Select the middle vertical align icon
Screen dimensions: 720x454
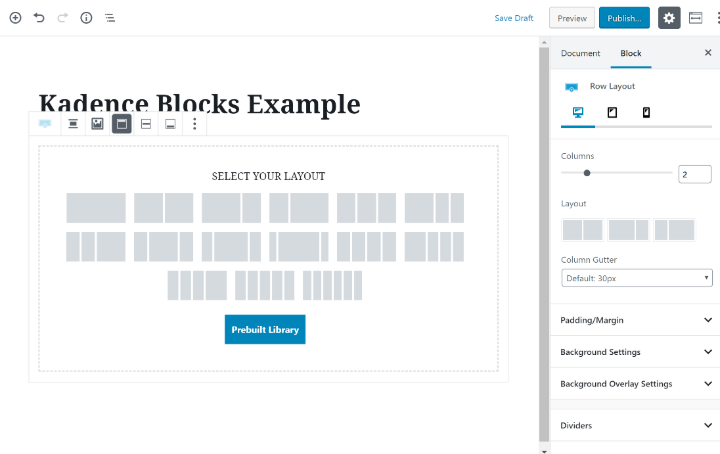click(x=146, y=123)
